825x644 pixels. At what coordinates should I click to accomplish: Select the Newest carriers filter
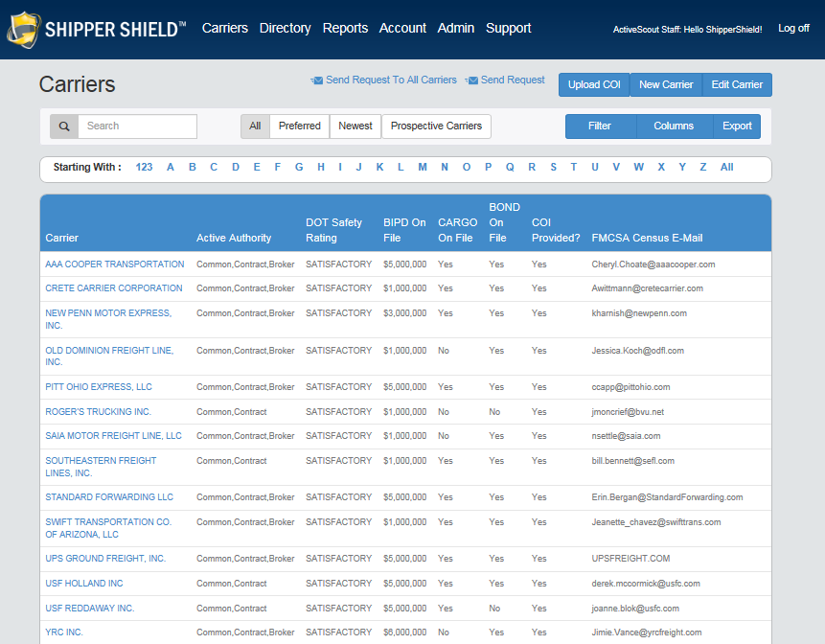[355, 126]
